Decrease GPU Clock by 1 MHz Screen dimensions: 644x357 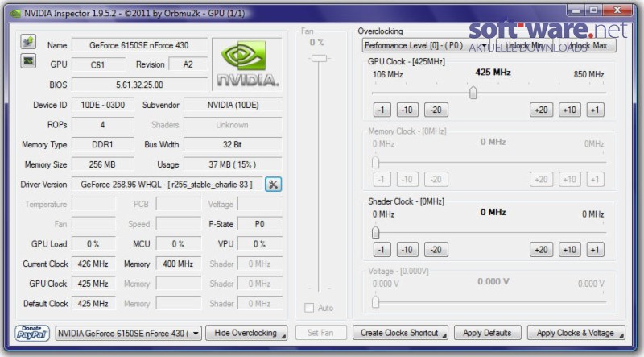382,110
